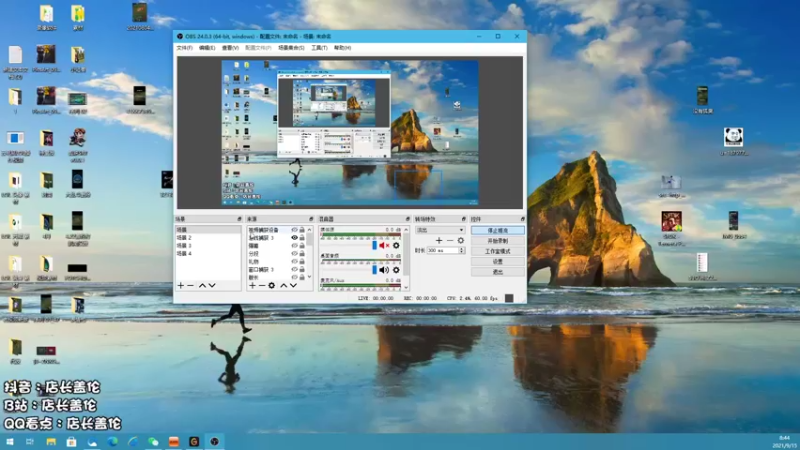Hide the source with the active black eye icon
Image resolution: width=800 pixels, height=450 pixels.
[294, 238]
